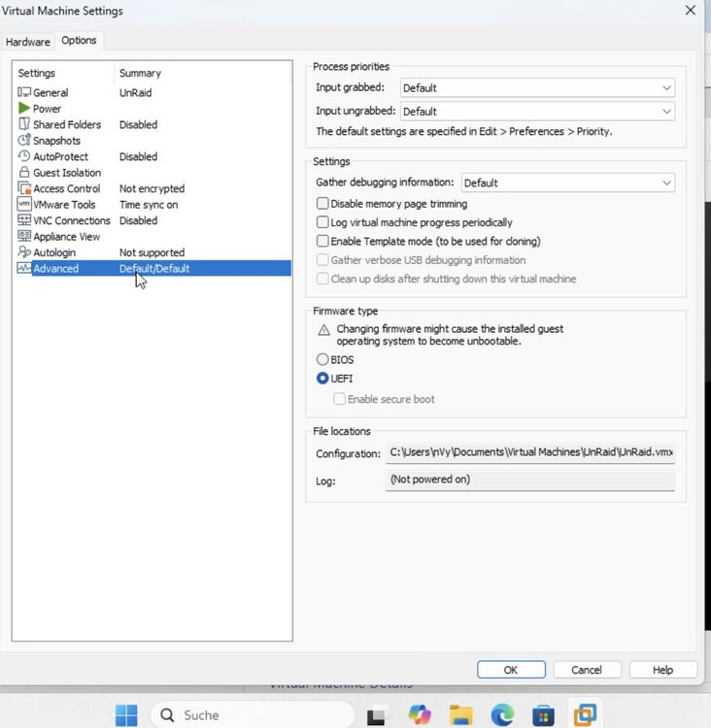Enable Template mode checkbox
The image size is (711, 728).
[x=322, y=241]
